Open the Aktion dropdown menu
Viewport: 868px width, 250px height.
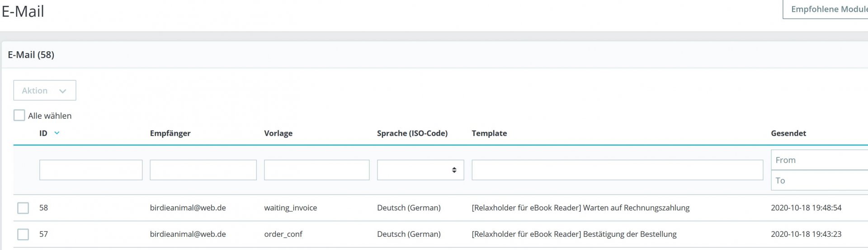(x=45, y=91)
